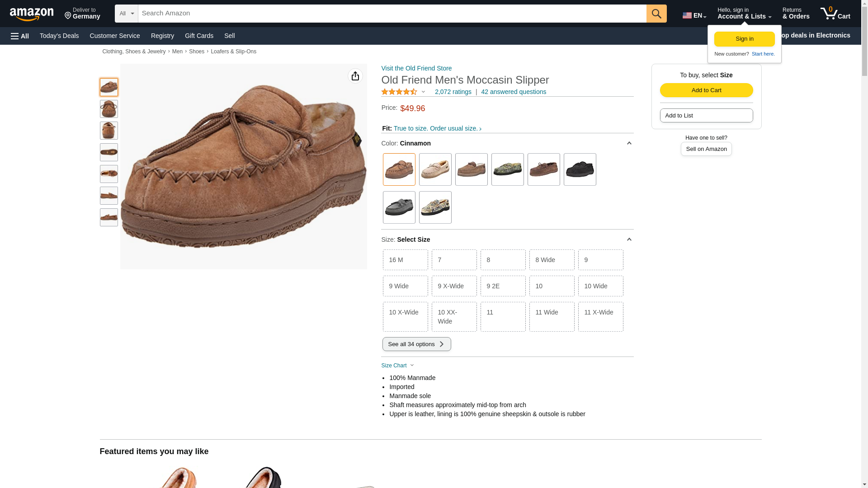868x488 pixels.
Task: Expand the Size Chart dropdown
Action: click(398, 366)
